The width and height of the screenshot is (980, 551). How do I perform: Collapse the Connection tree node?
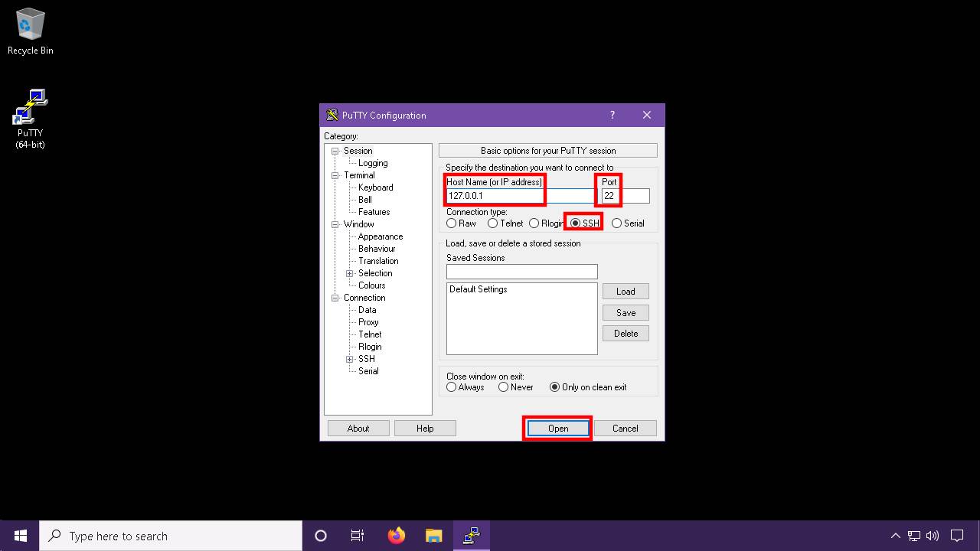click(335, 298)
